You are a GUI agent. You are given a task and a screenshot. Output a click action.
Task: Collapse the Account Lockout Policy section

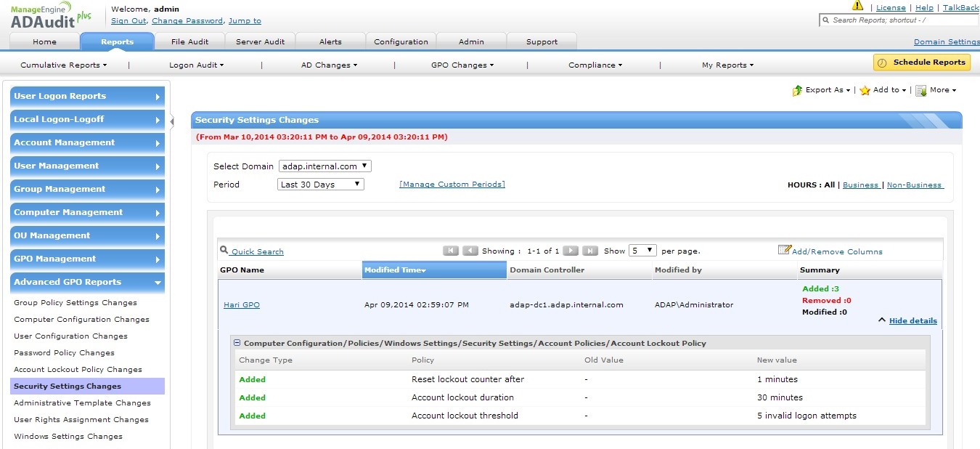(x=237, y=343)
